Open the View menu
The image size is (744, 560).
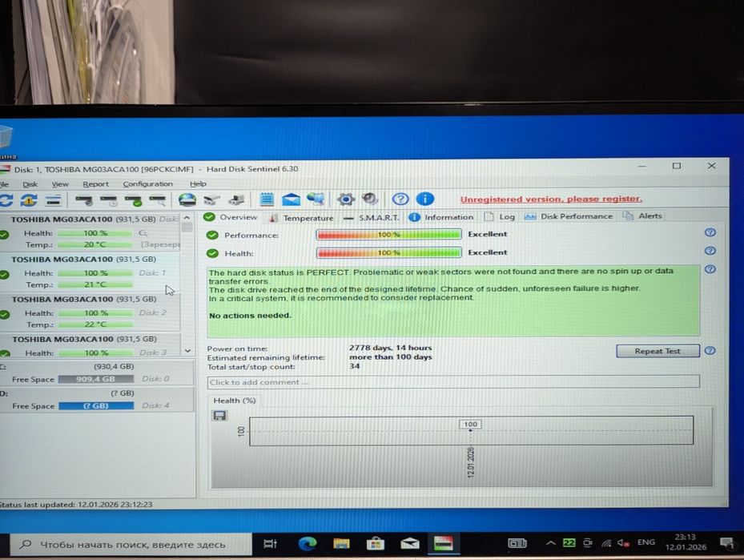[x=60, y=184]
